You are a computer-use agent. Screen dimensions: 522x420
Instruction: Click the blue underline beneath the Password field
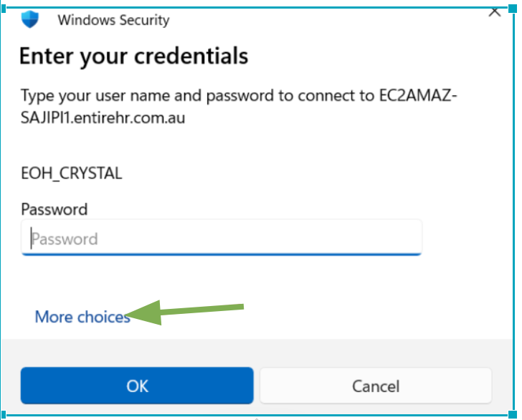click(x=222, y=253)
